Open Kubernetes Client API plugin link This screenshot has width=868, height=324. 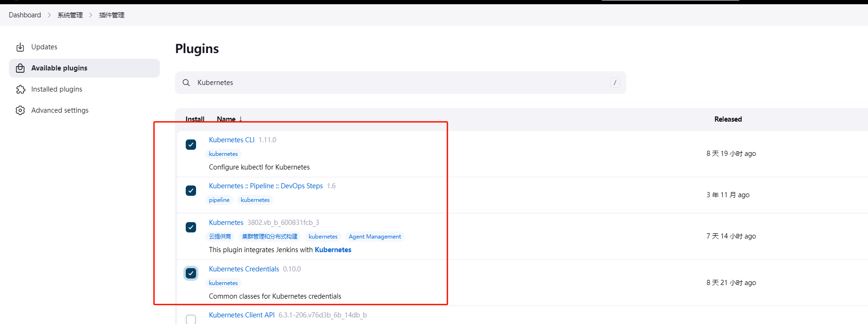242,315
